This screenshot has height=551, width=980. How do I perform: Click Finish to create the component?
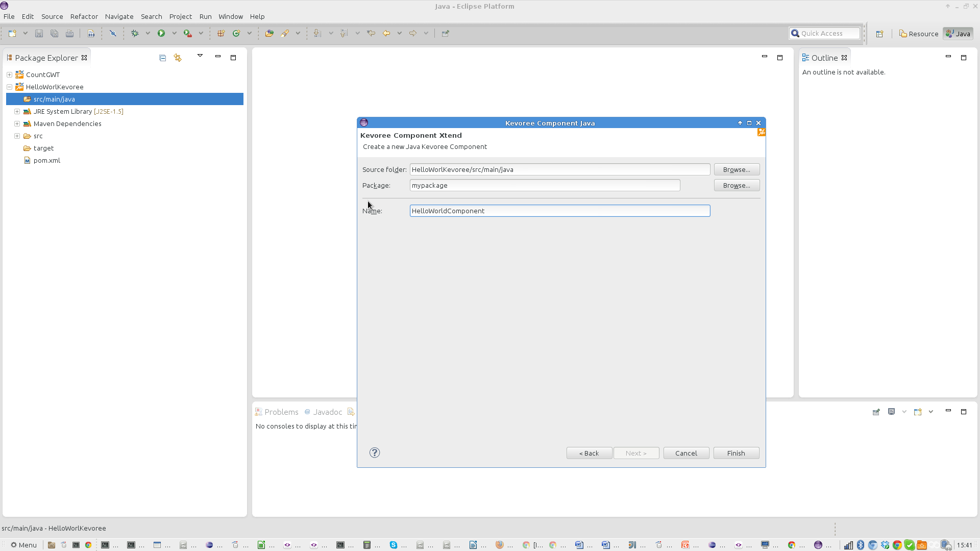736,453
